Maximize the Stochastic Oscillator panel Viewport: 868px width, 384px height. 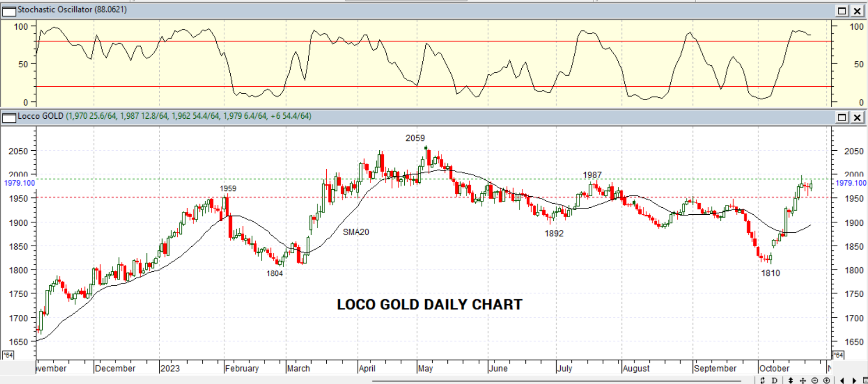[x=842, y=11]
